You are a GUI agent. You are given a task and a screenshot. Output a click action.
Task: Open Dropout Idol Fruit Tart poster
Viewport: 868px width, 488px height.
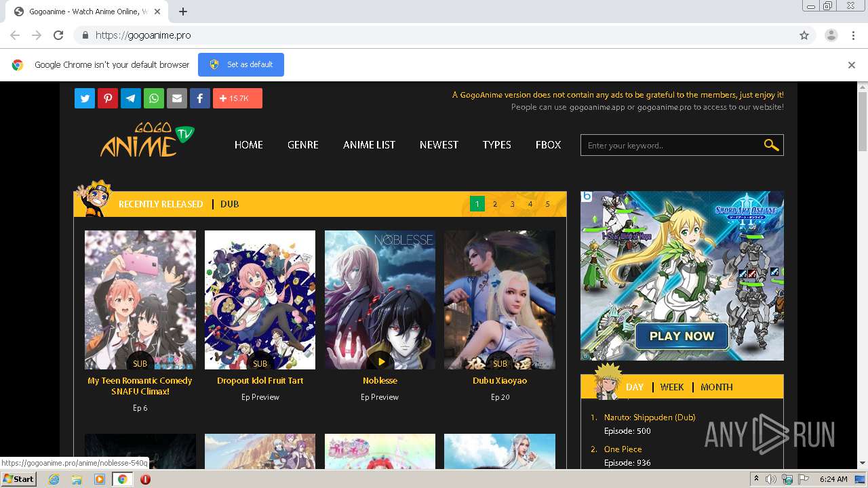click(x=260, y=300)
